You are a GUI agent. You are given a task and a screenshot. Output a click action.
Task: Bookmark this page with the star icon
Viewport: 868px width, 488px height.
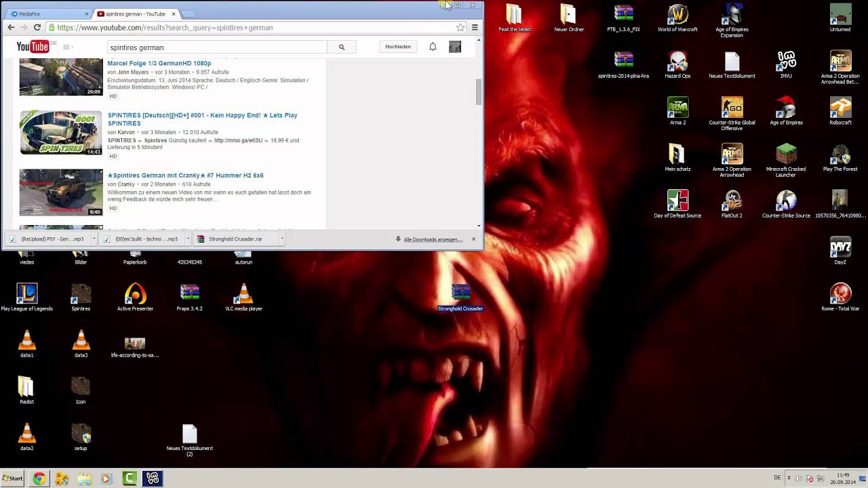(460, 27)
